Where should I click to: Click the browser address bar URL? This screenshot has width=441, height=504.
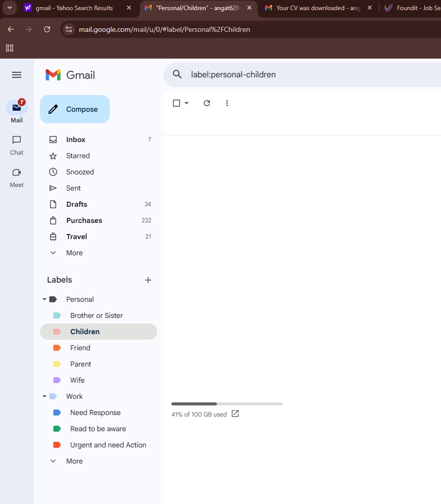click(164, 29)
